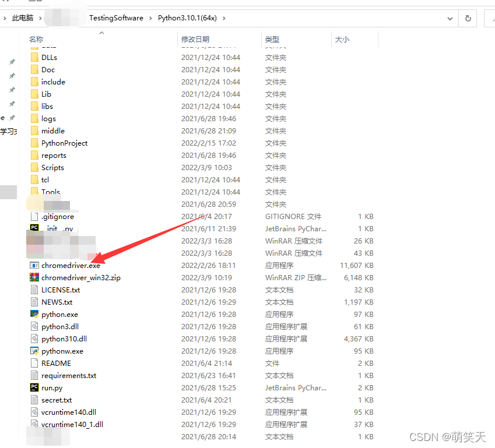Screen dimensions: 495x448
Task: Refresh the folder with the reload button
Action: pos(468,18)
